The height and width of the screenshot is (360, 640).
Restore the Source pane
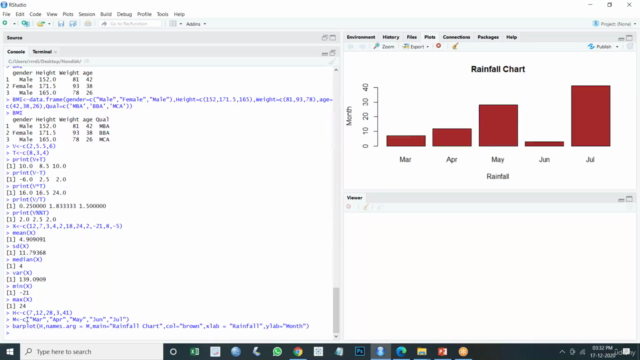[325, 38]
